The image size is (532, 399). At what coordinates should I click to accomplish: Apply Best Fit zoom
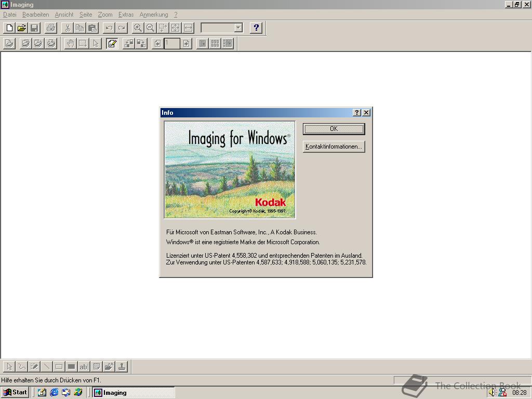coord(176,28)
